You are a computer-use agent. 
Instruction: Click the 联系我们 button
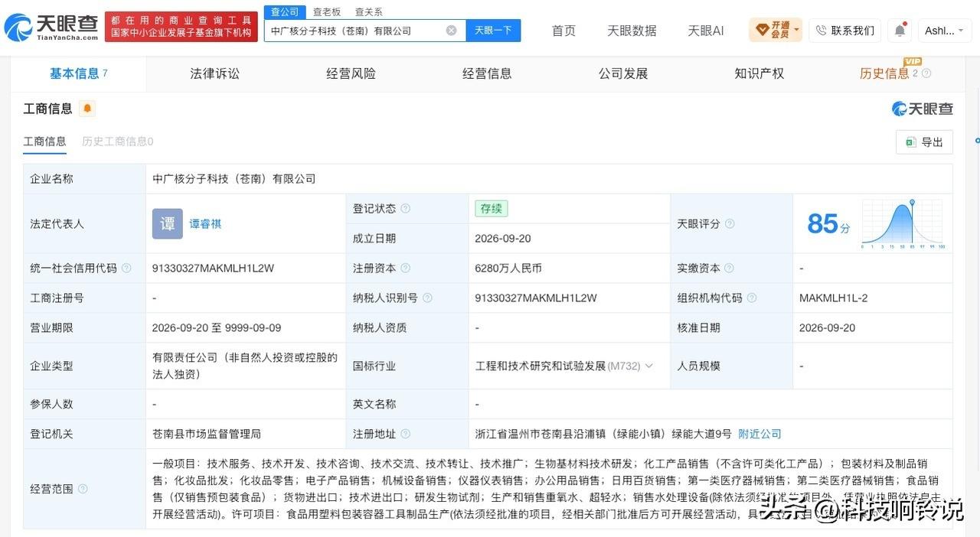coord(845,31)
